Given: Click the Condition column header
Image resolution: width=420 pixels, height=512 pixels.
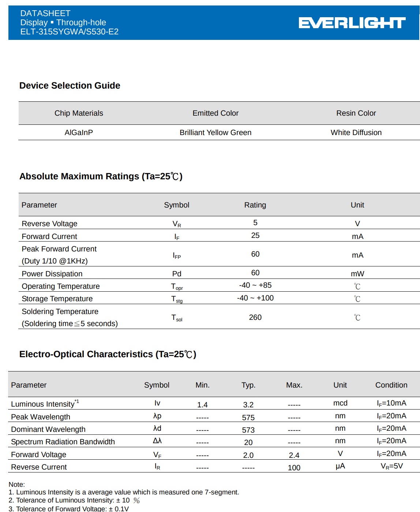Looking at the screenshot, I should click(x=391, y=385).
